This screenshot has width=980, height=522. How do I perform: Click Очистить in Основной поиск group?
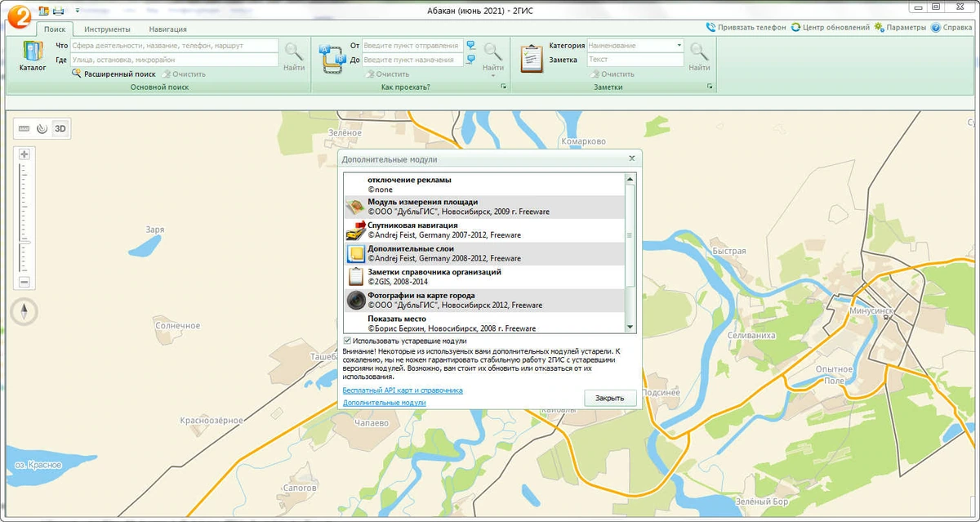tap(184, 74)
